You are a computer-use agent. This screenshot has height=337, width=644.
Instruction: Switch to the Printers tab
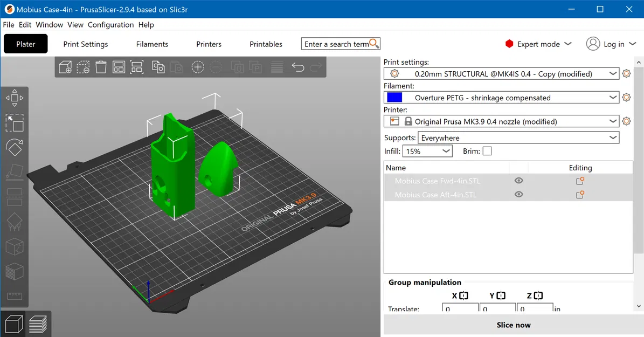pyautogui.click(x=209, y=44)
